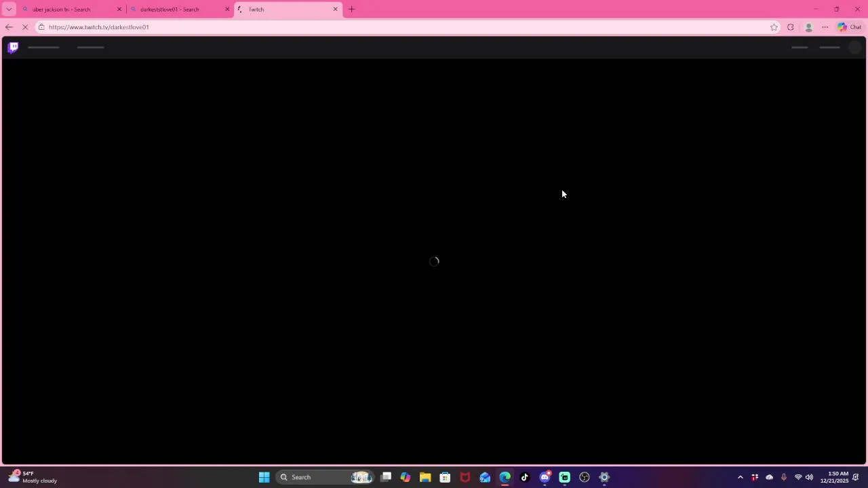Add this page to favorites star
Viewport: 868px width, 488px height.
(x=774, y=27)
